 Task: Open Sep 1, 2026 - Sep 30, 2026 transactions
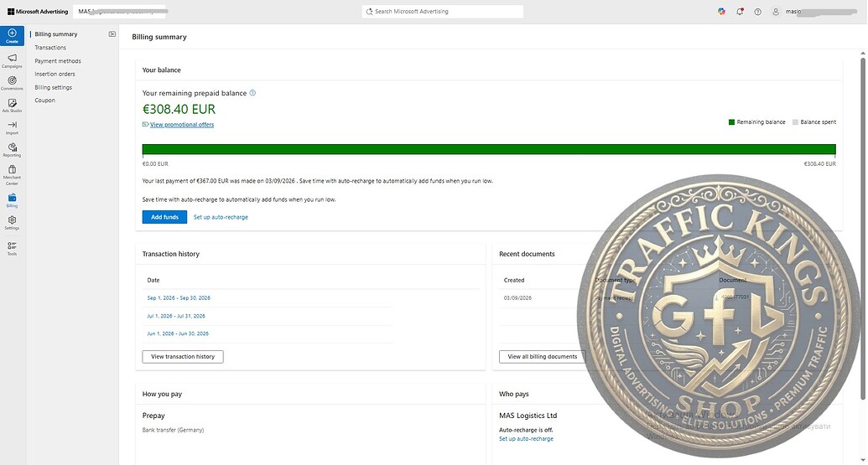(x=179, y=298)
